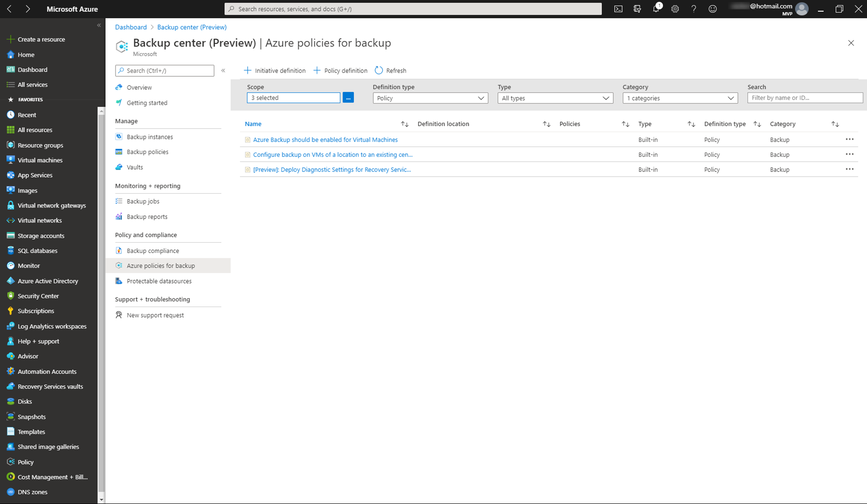This screenshot has width=867, height=504.
Task: Click the Vaults cloud icon
Action: 119,167
